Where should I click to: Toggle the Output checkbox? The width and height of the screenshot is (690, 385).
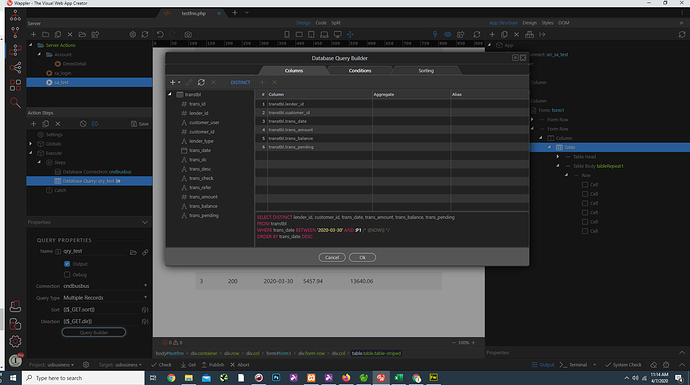[67, 264]
